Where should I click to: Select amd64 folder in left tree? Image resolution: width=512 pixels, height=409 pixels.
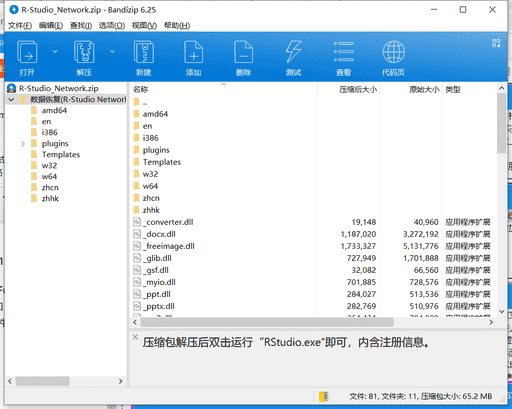pyautogui.click(x=54, y=110)
